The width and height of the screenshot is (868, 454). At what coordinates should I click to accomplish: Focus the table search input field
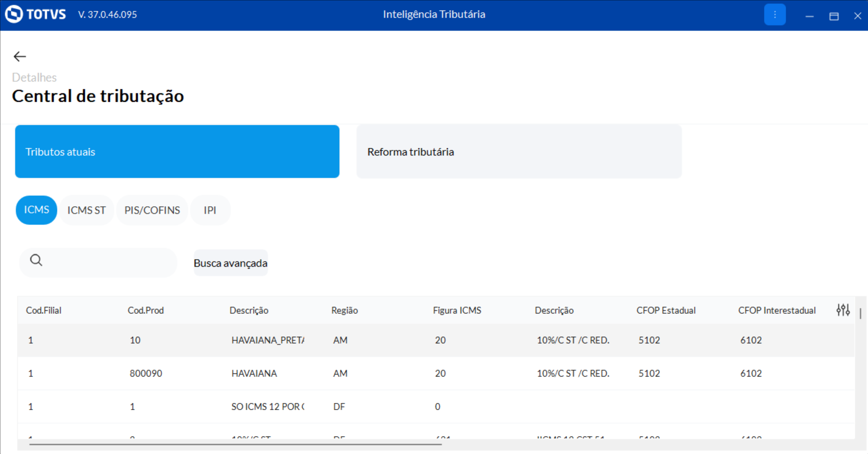[106, 263]
